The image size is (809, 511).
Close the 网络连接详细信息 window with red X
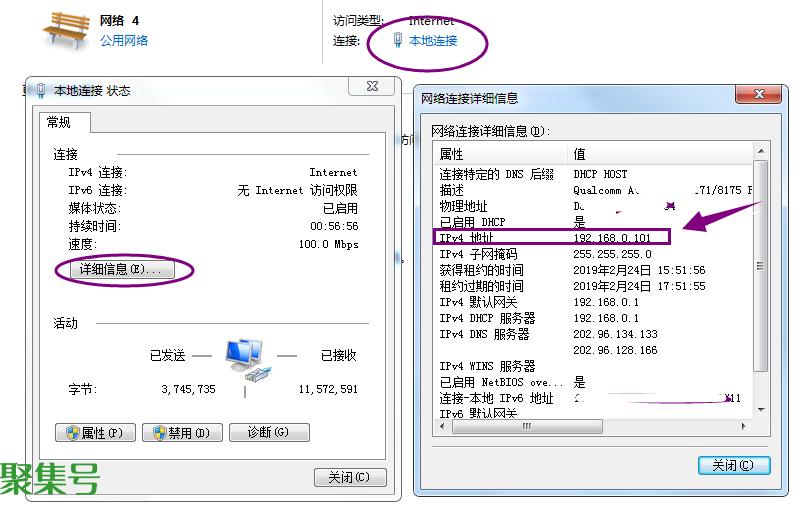pyautogui.click(x=757, y=95)
